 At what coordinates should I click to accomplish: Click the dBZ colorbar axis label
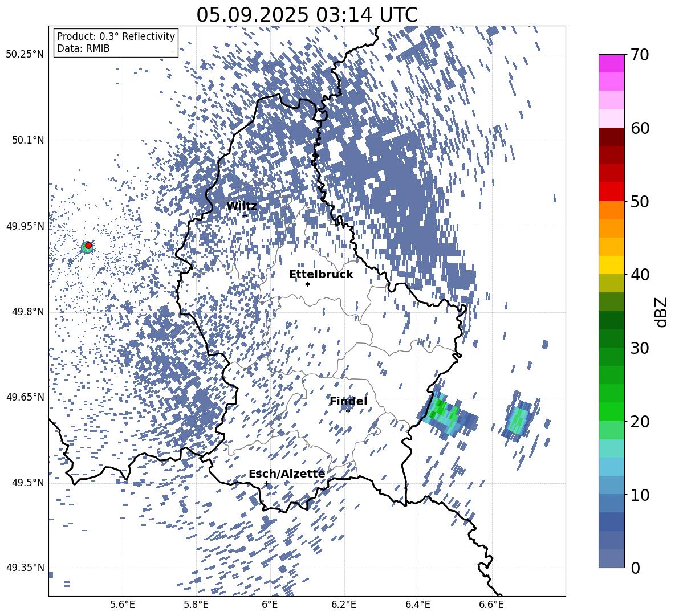tap(660, 312)
